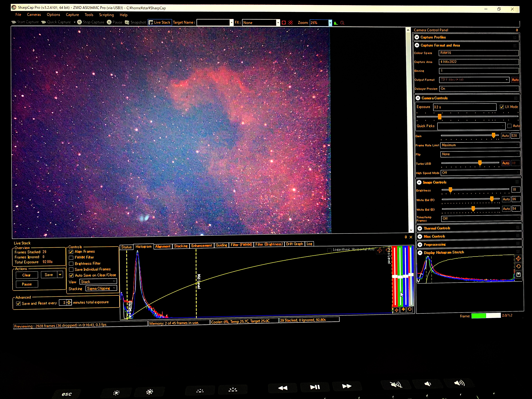Click the save floppy icon in histogram stretch
This screenshot has width=532, height=399.
tap(518, 274)
